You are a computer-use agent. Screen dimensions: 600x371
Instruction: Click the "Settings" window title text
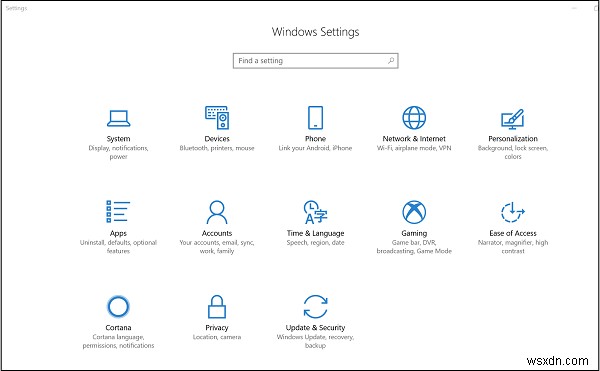pos(16,8)
